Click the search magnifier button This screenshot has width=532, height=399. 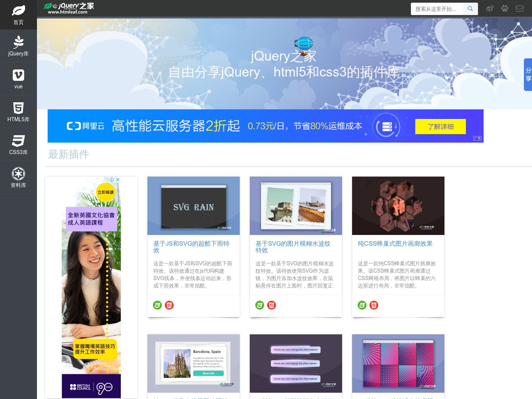coord(470,9)
